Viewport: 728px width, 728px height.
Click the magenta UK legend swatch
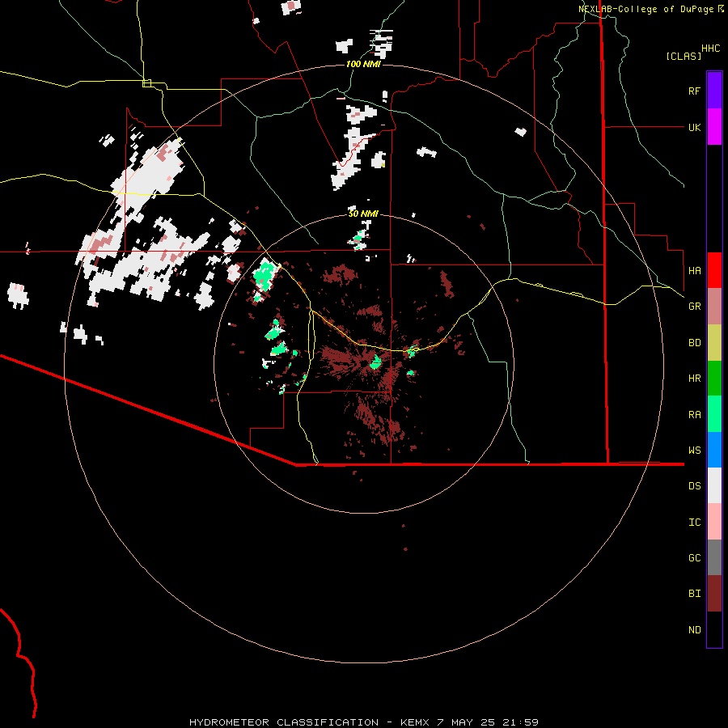point(714,127)
